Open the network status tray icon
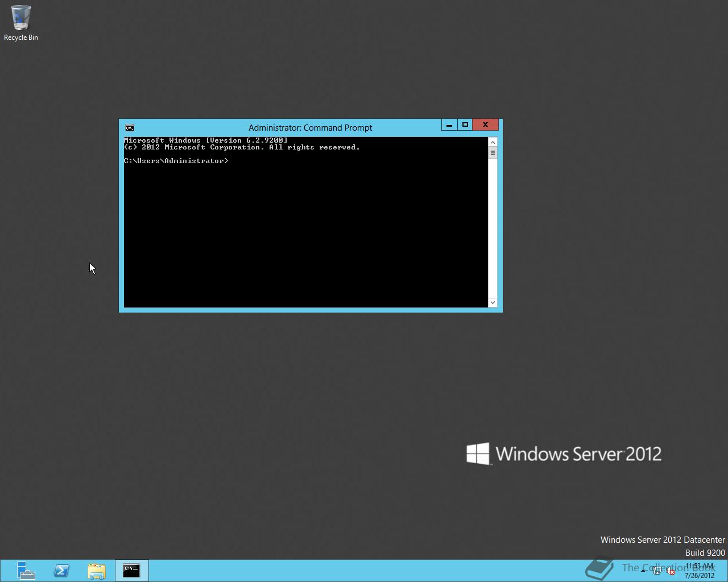Screen dimensions: 728x582 pyautogui.click(x=657, y=571)
